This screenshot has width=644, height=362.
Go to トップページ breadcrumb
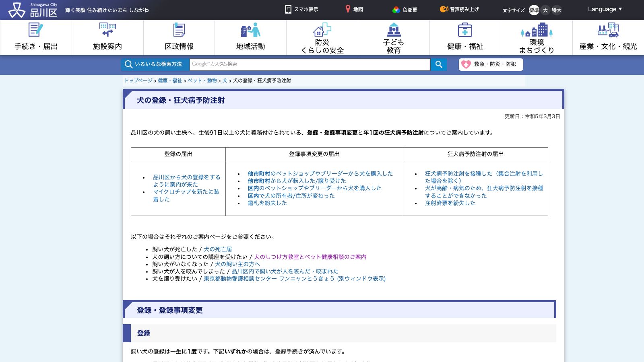pyautogui.click(x=138, y=81)
